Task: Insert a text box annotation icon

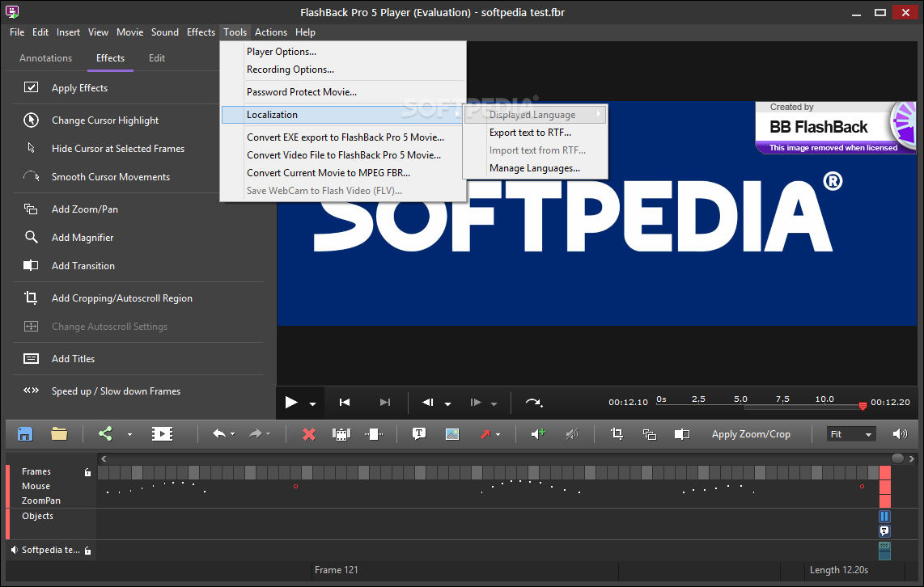Action: (419, 434)
